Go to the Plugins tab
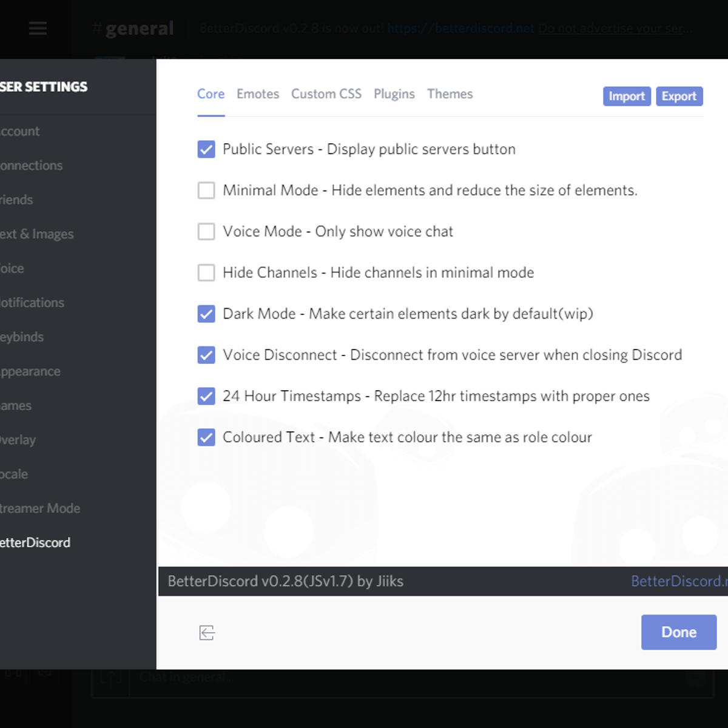Image resolution: width=728 pixels, height=728 pixels. pyautogui.click(x=394, y=94)
